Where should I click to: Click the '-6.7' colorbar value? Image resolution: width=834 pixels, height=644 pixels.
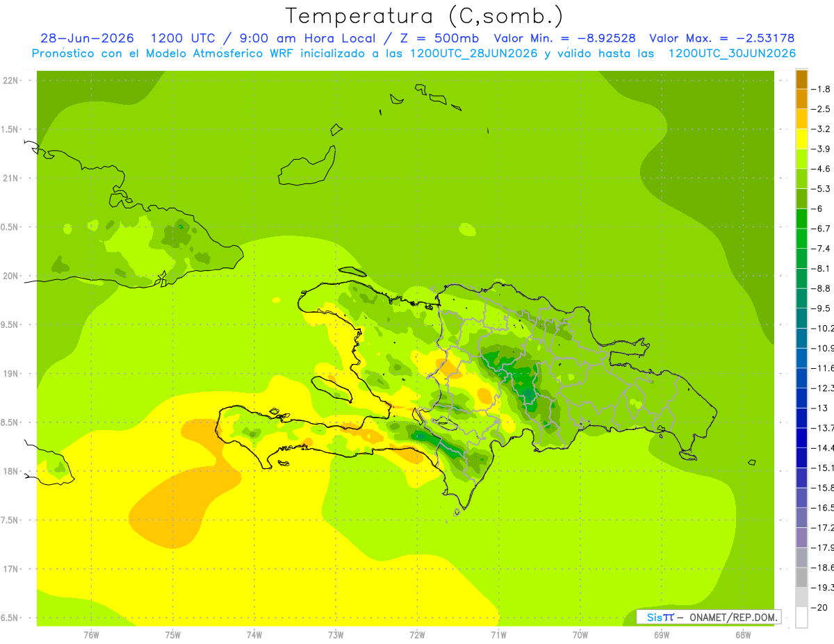point(821,229)
